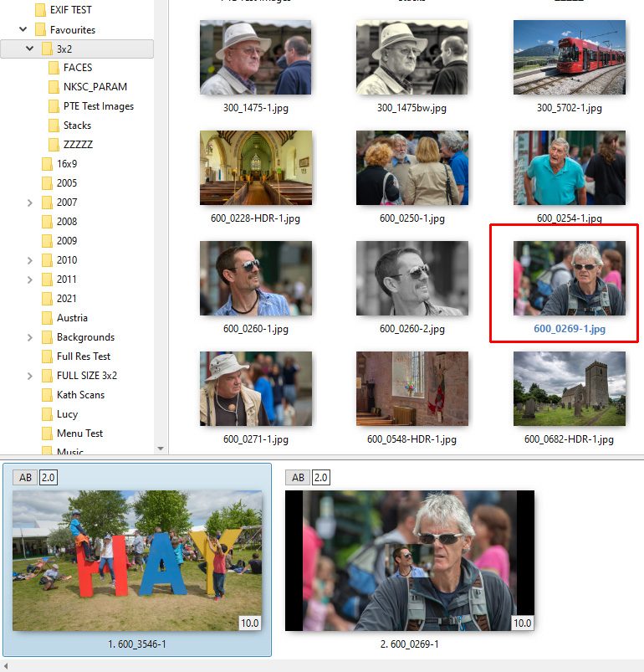Select the red tram photo 300_5702-1.jpg
Image resolution: width=644 pixels, height=672 pixels.
pyautogui.click(x=569, y=57)
